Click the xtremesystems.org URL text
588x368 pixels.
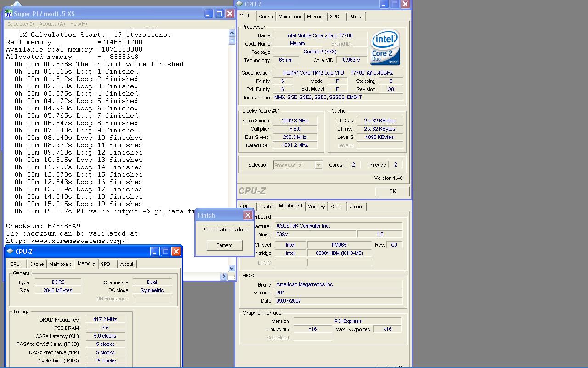pos(66,241)
